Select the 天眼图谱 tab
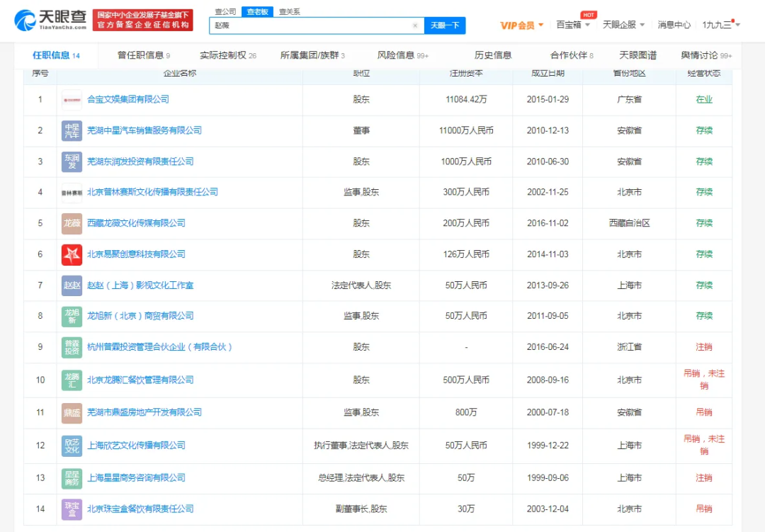The height and width of the screenshot is (532, 765). tap(637, 55)
